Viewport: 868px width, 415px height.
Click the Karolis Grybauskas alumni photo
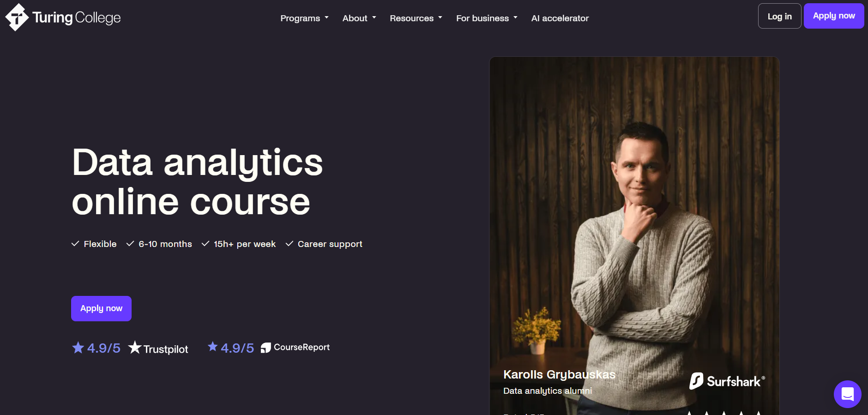point(634,235)
